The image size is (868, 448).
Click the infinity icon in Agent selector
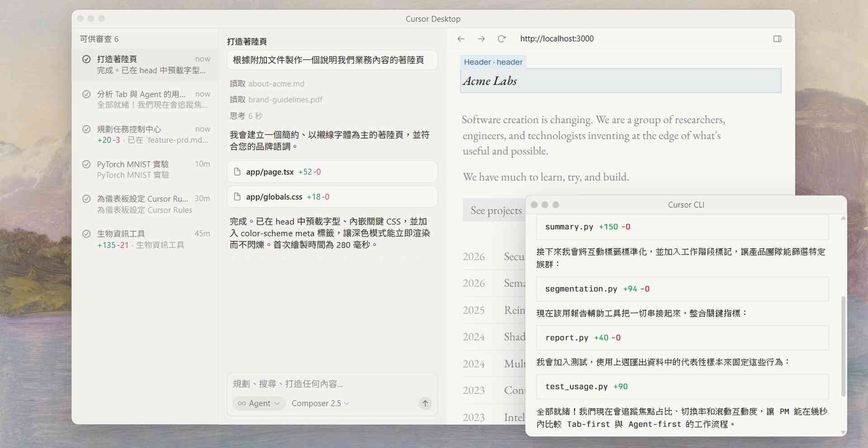point(242,403)
